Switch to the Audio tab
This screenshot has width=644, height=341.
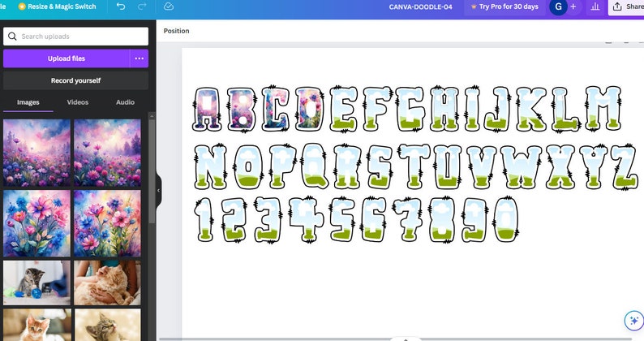pyautogui.click(x=125, y=102)
